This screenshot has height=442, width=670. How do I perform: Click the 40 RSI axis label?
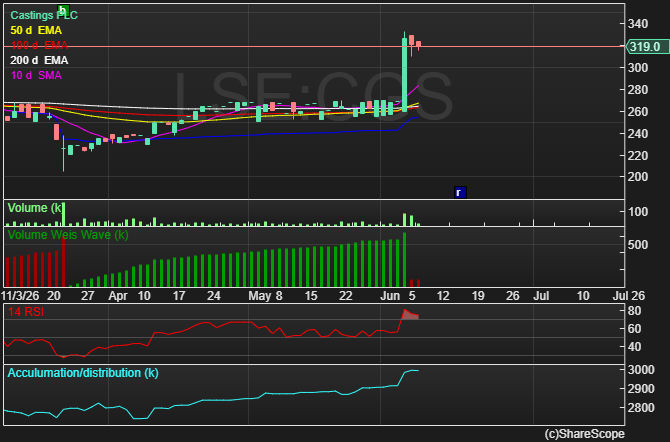(635, 347)
